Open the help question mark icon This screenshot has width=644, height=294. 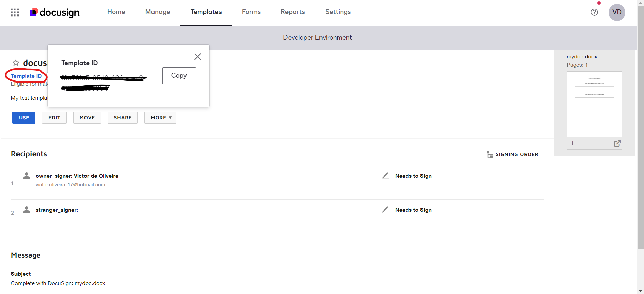click(594, 12)
